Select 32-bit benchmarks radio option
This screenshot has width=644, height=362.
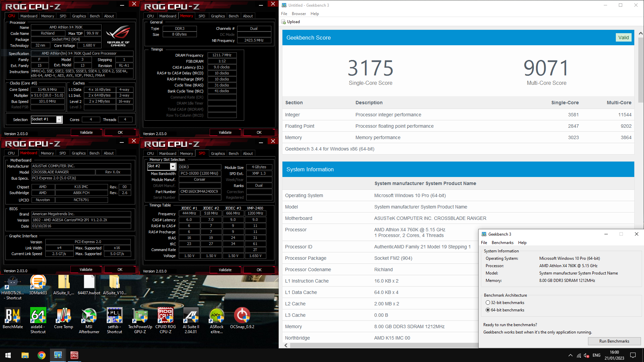tap(488, 303)
